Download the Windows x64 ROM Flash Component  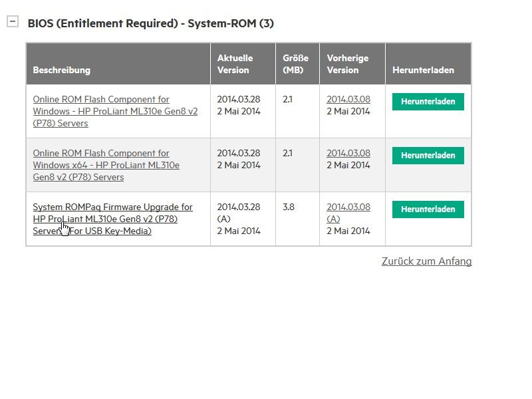click(x=428, y=156)
